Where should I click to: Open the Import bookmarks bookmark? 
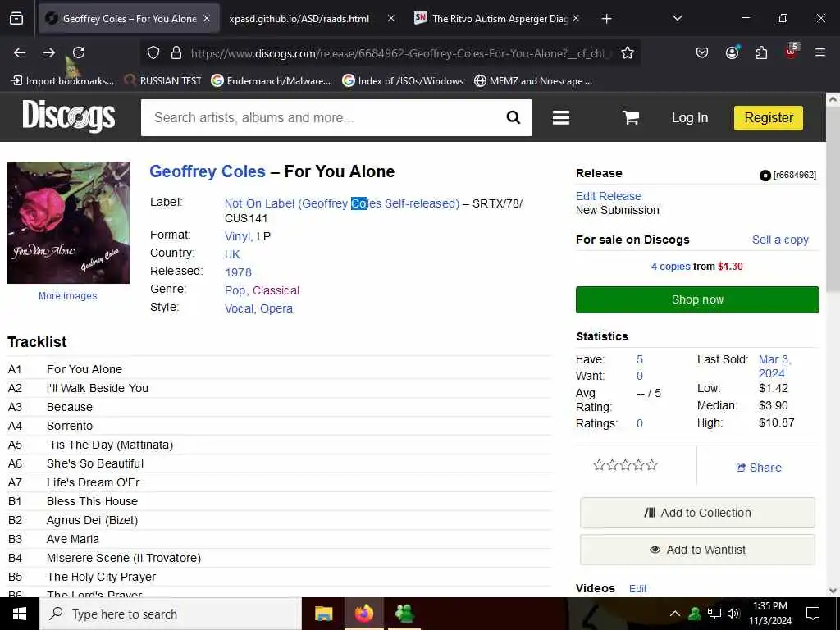[x=62, y=81]
